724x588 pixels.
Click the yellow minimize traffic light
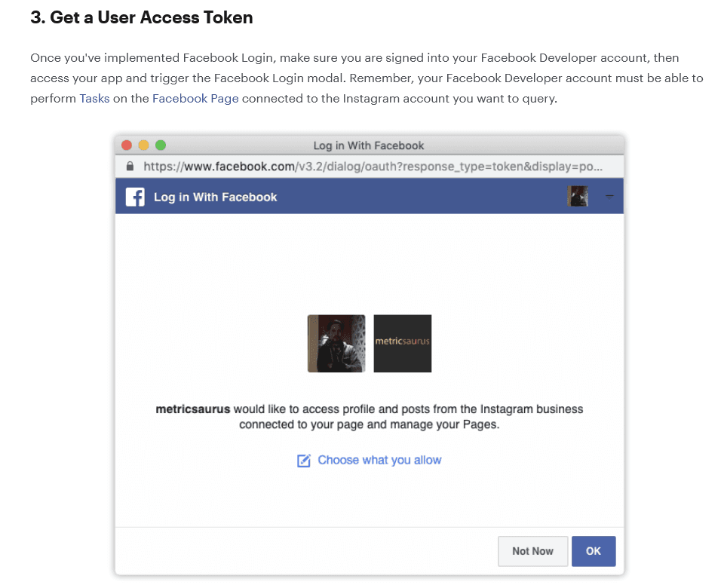tap(143, 145)
